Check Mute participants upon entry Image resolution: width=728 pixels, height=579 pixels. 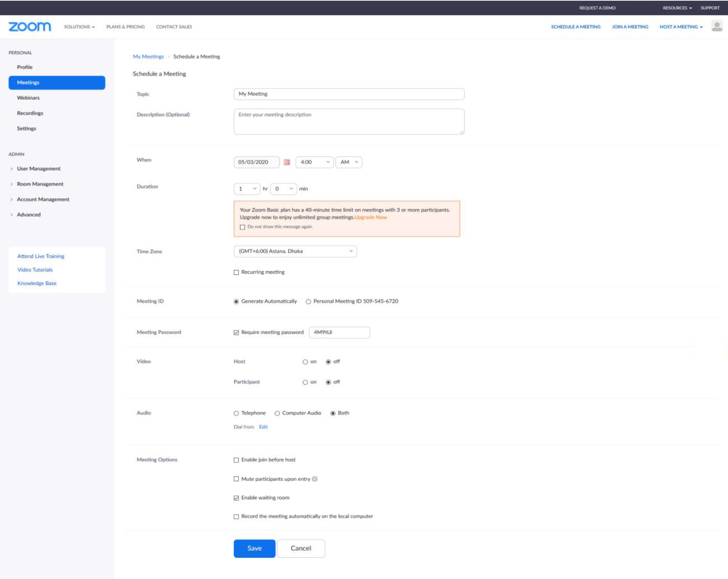coord(236,479)
